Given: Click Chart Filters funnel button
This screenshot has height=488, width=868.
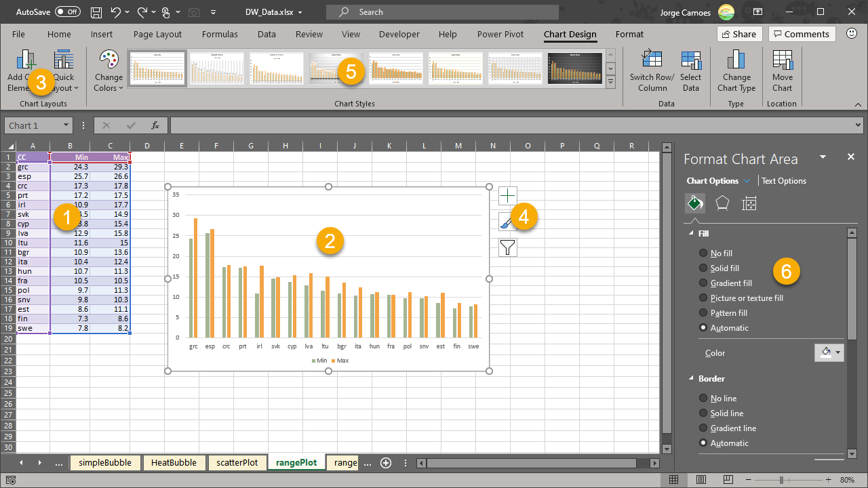Looking at the screenshot, I should click(508, 247).
